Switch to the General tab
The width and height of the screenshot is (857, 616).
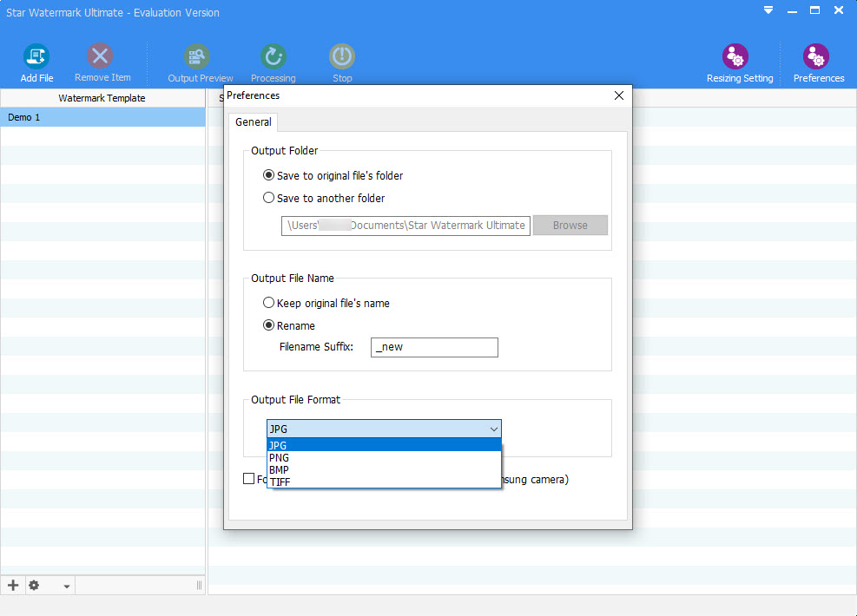(253, 121)
